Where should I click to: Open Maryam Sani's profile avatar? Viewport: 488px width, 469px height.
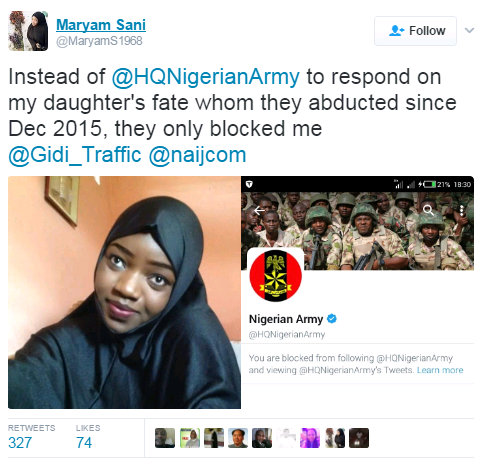coord(28,31)
